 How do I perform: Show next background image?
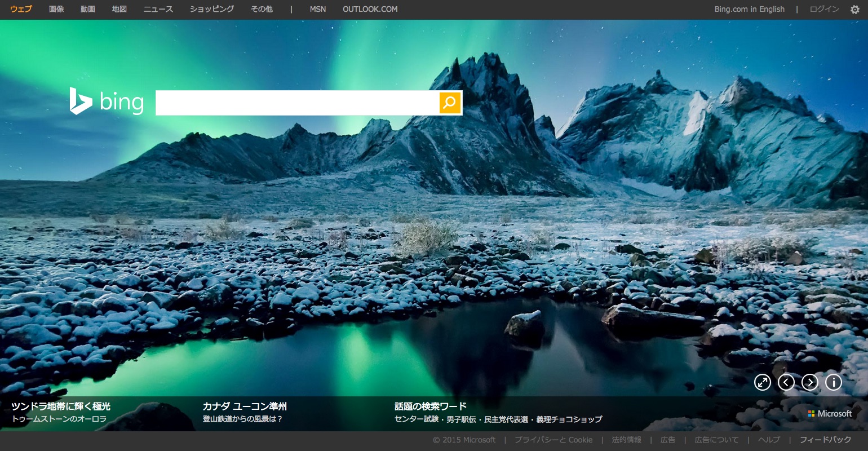[809, 382]
